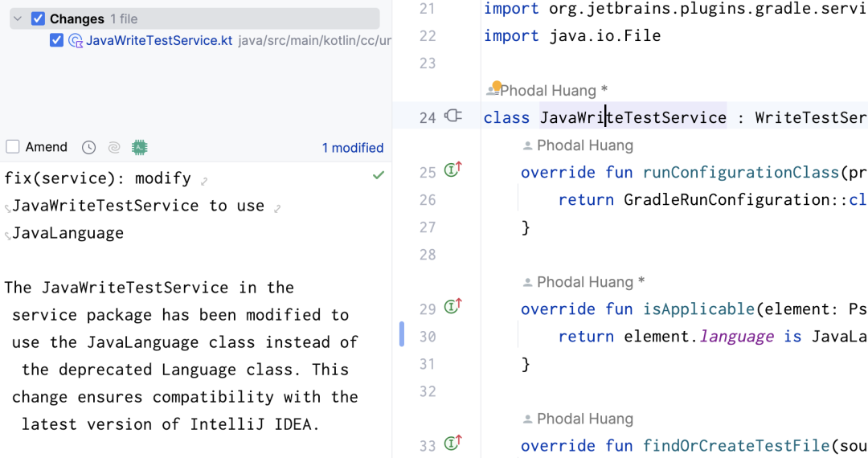This screenshot has height=458, width=868.
Task: Click 'JavaLanguage' in the commit subject
Action: (x=68, y=233)
